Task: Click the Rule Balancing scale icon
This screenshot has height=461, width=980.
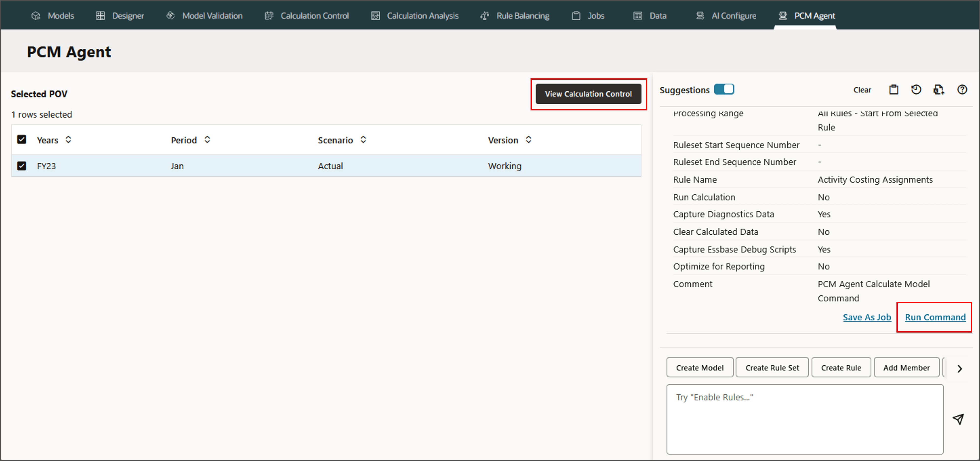Action: point(485,16)
